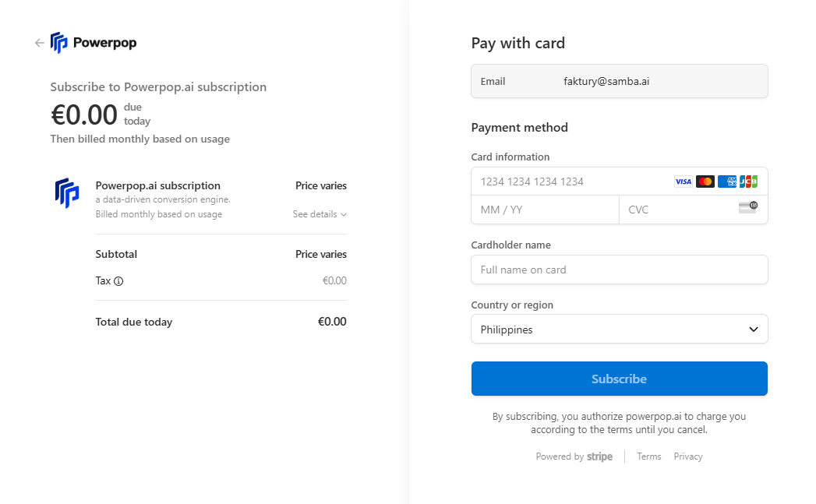Screen dimensions: 816x504
Task: Focus the MM / YY expiry field
Action: 544,210
